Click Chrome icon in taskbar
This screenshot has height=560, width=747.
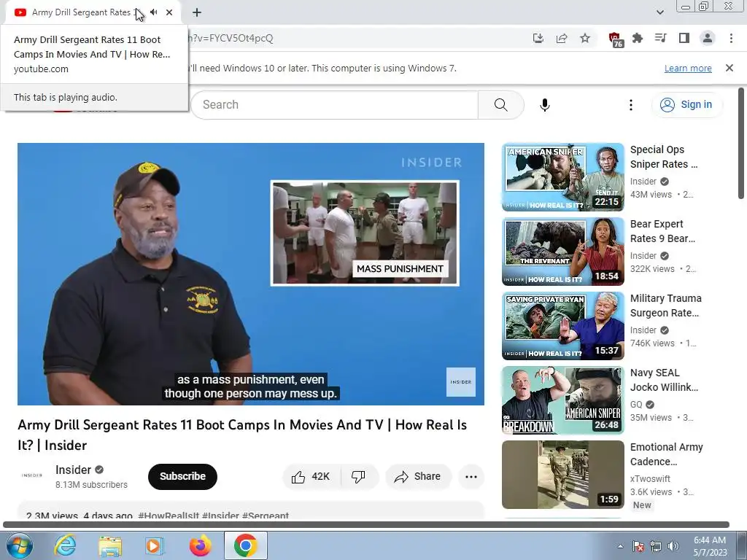[x=245, y=545]
